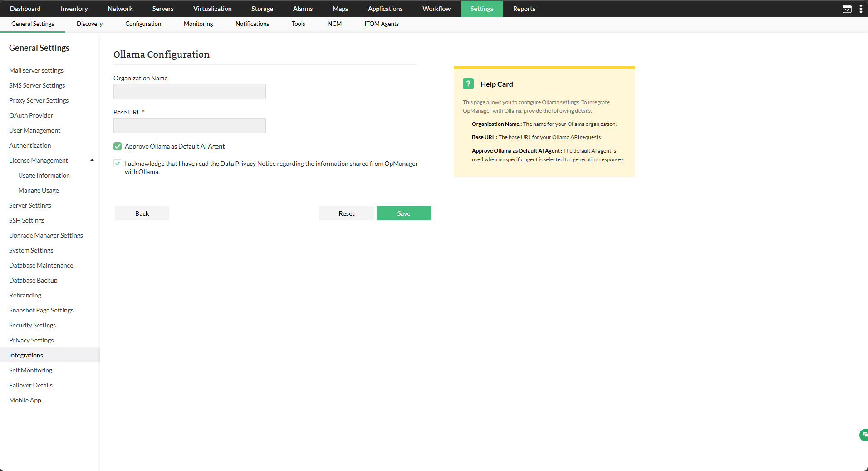Viewport: 868px width, 471px height.
Task: Open User Management
Action: [34, 130]
